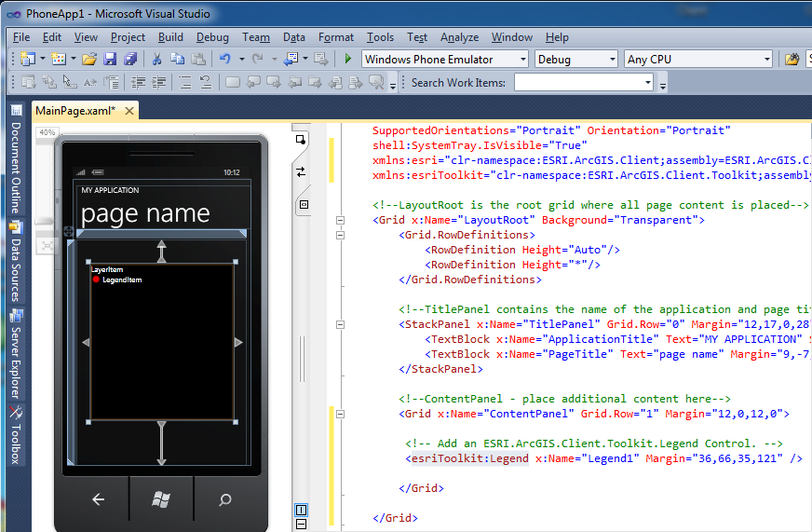812x532 pixels.
Task: Click the Horizontal Split pane button
Action: [x=301, y=525]
